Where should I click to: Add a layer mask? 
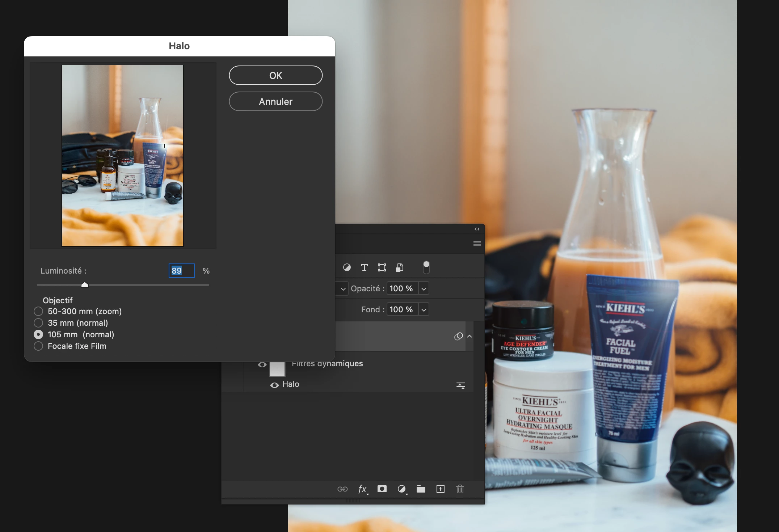382,489
